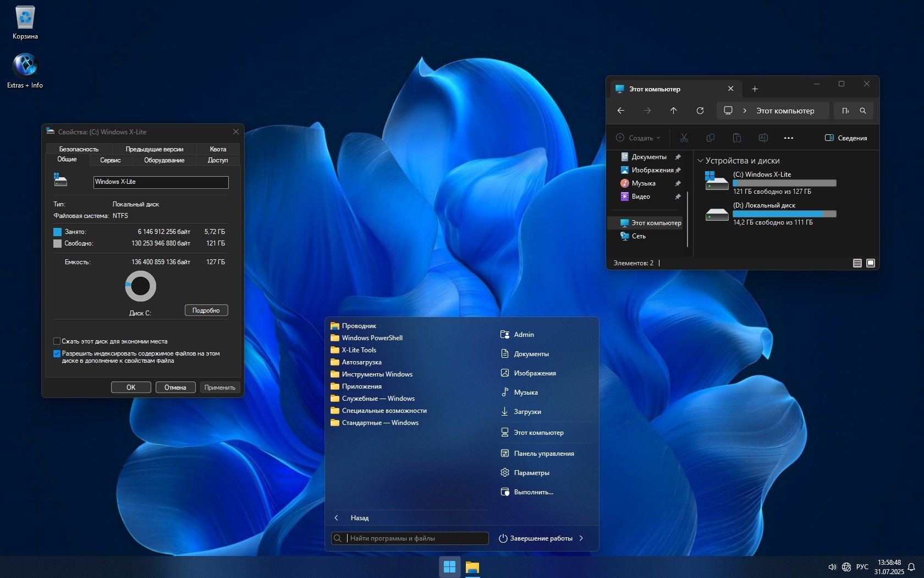Expand the Завершение работы arrow menu
Viewport: 924px width, 578px height.
581,538
